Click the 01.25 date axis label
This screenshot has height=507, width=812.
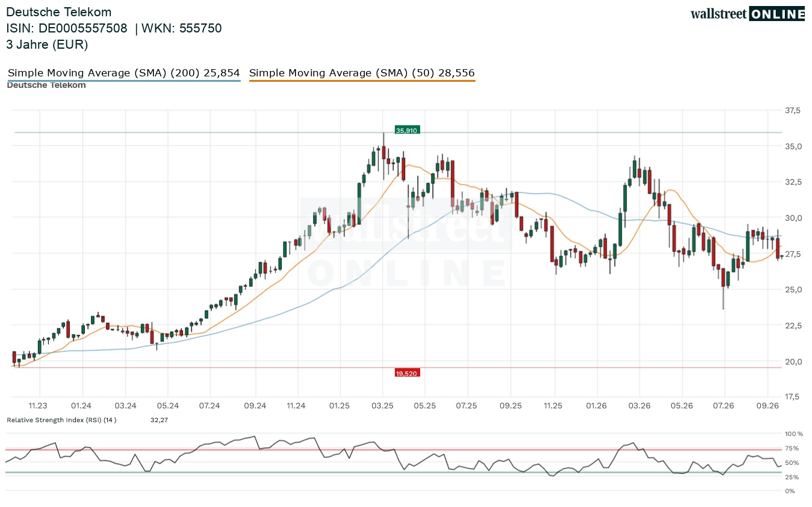click(x=339, y=406)
